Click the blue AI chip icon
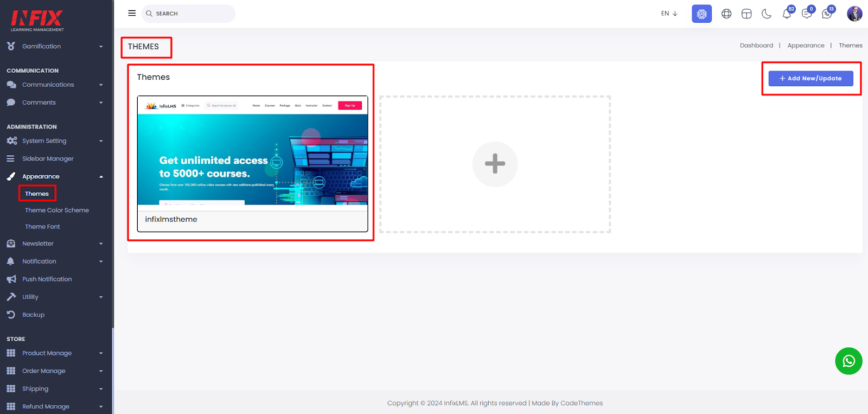The image size is (868, 414). [x=701, y=14]
